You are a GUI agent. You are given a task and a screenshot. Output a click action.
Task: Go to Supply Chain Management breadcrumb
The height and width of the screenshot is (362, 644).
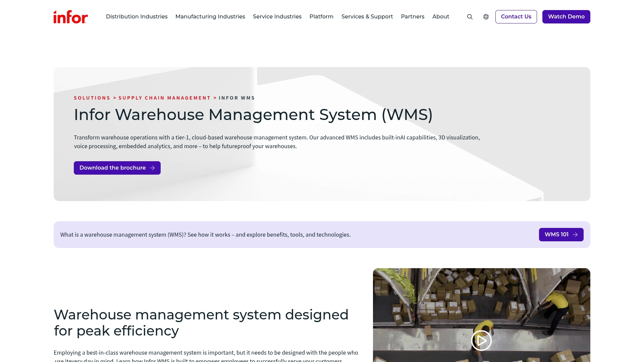[x=165, y=98]
